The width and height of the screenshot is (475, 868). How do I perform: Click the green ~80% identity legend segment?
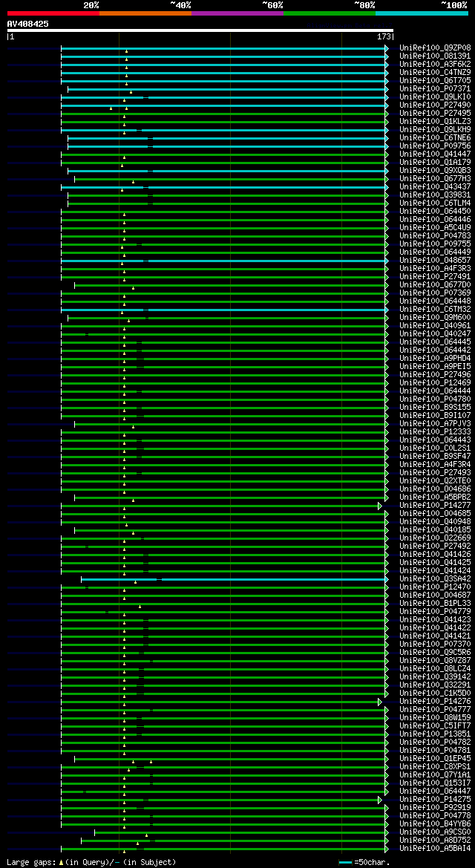330,13
